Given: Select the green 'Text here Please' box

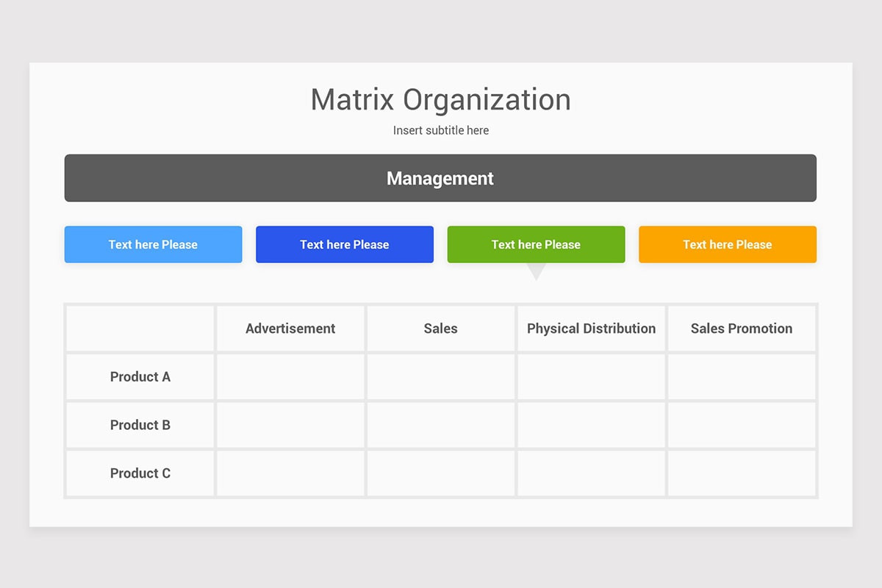Looking at the screenshot, I should click(537, 244).
